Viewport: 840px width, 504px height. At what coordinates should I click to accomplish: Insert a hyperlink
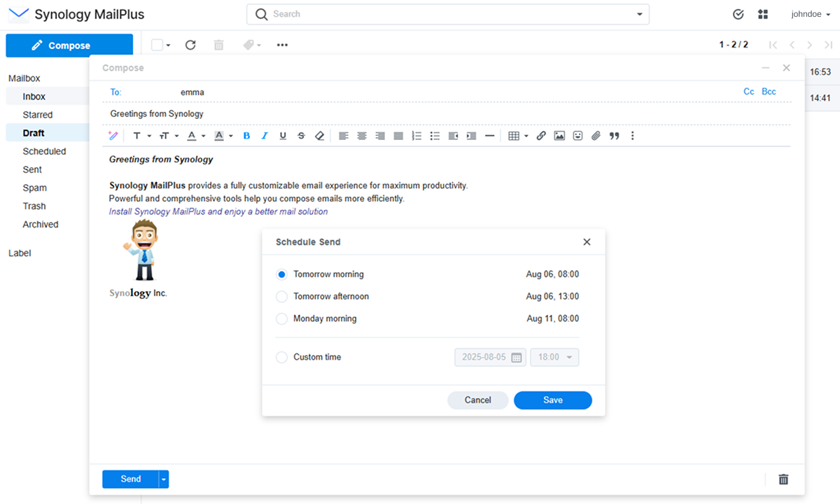click(x=541, y=136)
